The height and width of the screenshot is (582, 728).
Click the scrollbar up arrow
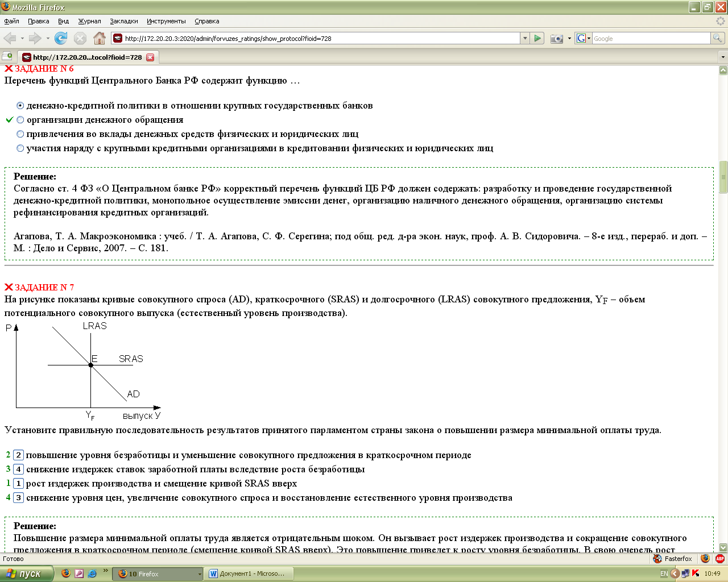click(x=723, y=70)
